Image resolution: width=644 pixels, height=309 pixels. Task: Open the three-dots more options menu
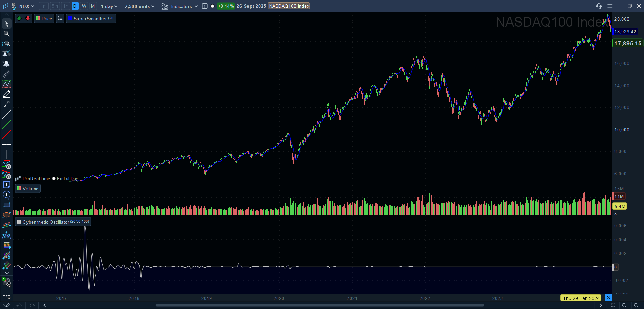point(6,296)
